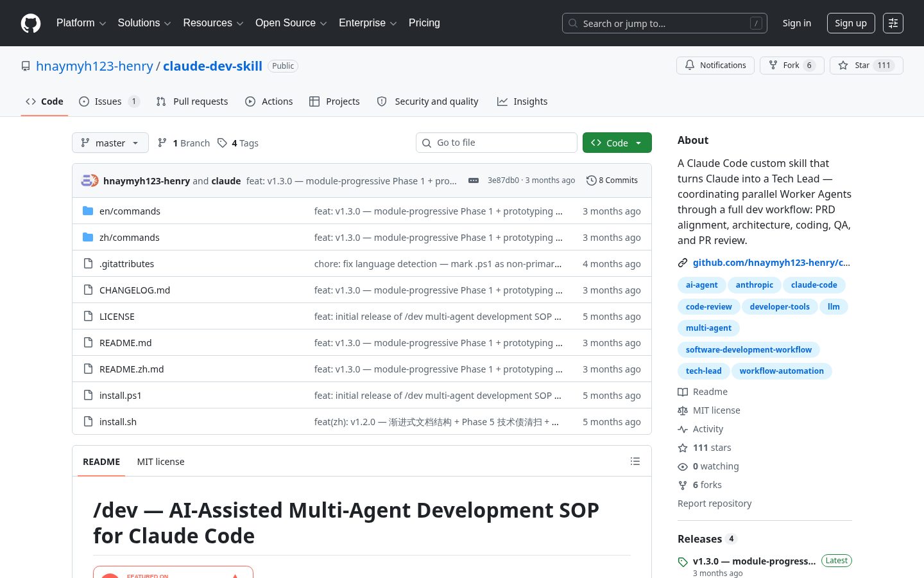View 8 Commits history
Viewport: 924px width, 578px height.
612,180
